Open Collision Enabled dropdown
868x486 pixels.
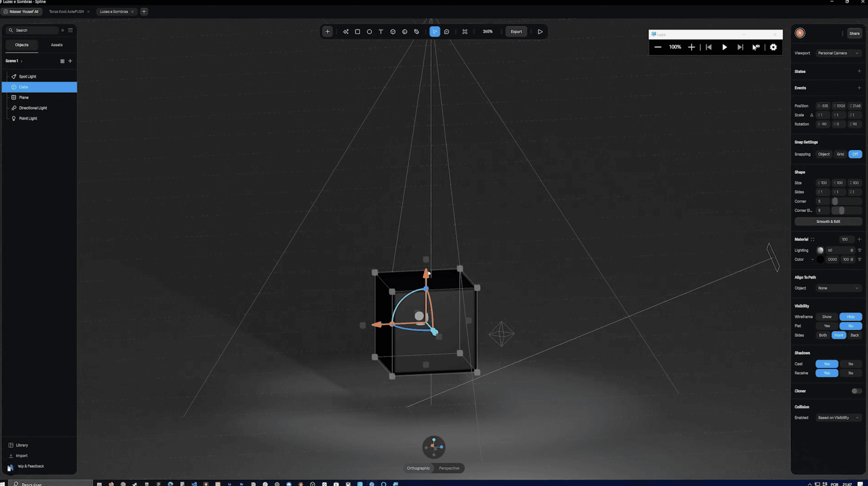pyautogui.click(x=838, y=417)
